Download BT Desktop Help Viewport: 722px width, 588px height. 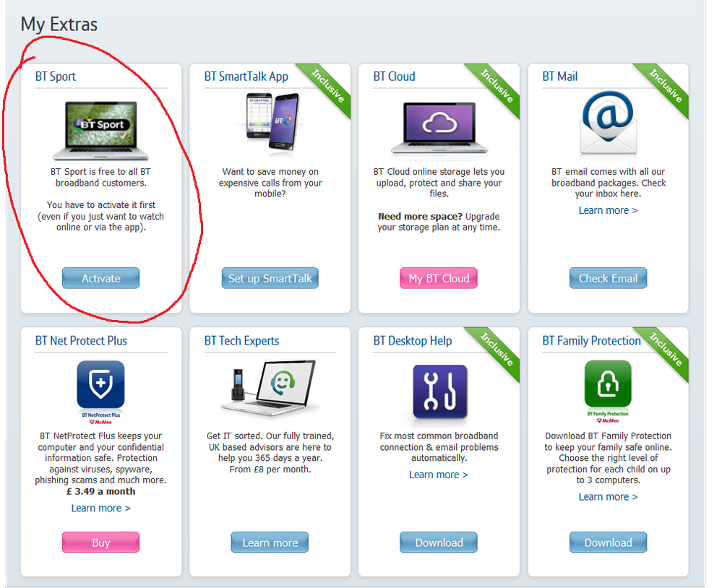(439, 542)
